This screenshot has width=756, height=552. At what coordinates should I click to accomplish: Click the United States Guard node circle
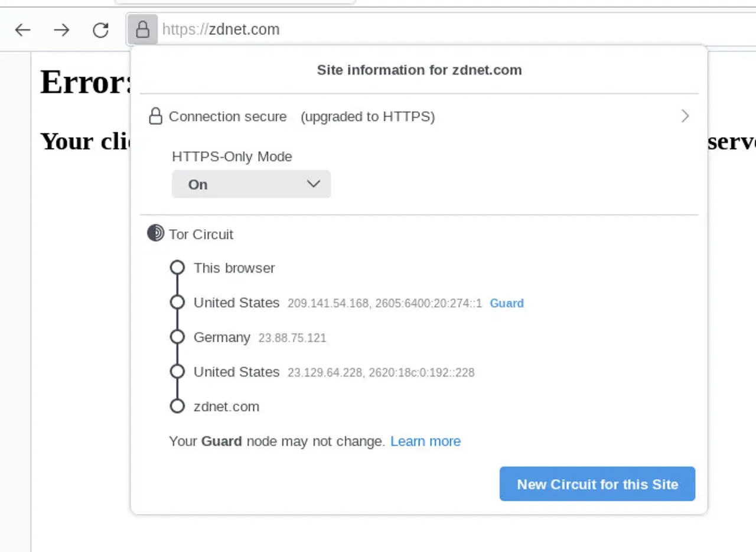click(x=177, y=303)
